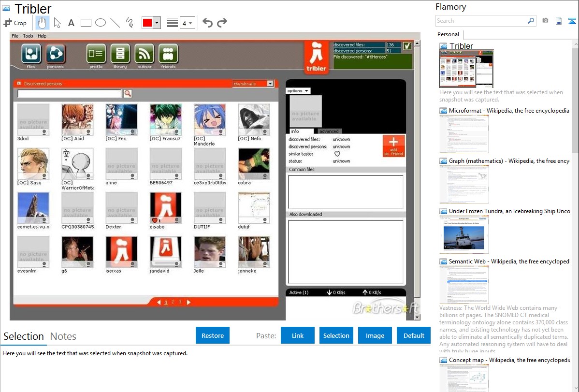Select the rectangle shape tool

click(86, 23)
